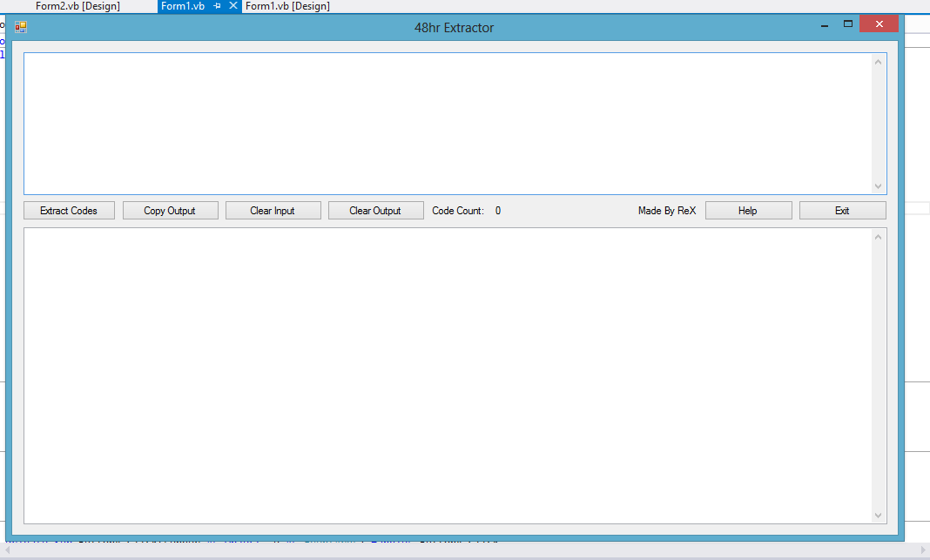Click the Copy Output button
Screen dimensions: 930x560
pos(170,211)
